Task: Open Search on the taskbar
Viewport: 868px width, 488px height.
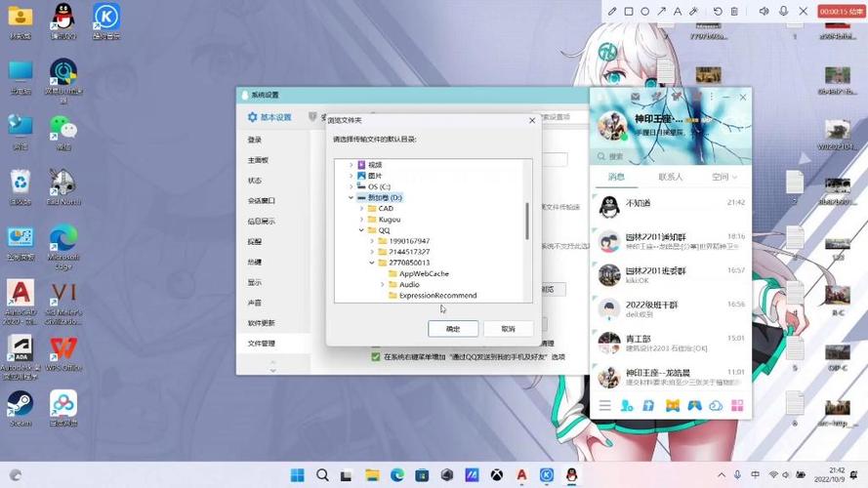Action: tap(322, 474)
